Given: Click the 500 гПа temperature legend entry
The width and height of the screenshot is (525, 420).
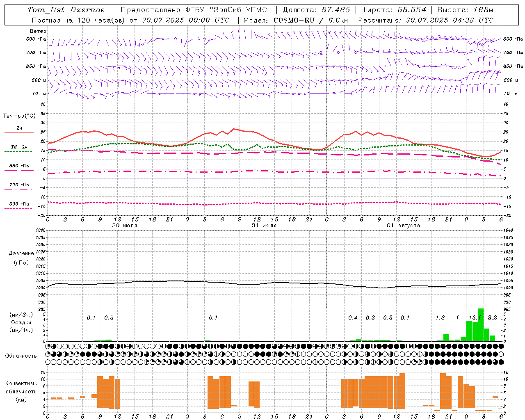Looking at the screenshot, I should click(x=19, y=204).
